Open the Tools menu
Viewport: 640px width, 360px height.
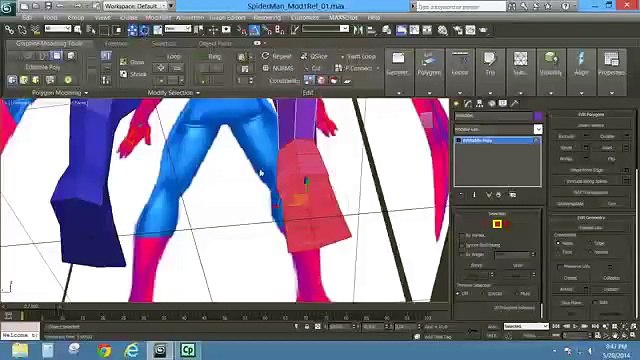pos(51,18)
